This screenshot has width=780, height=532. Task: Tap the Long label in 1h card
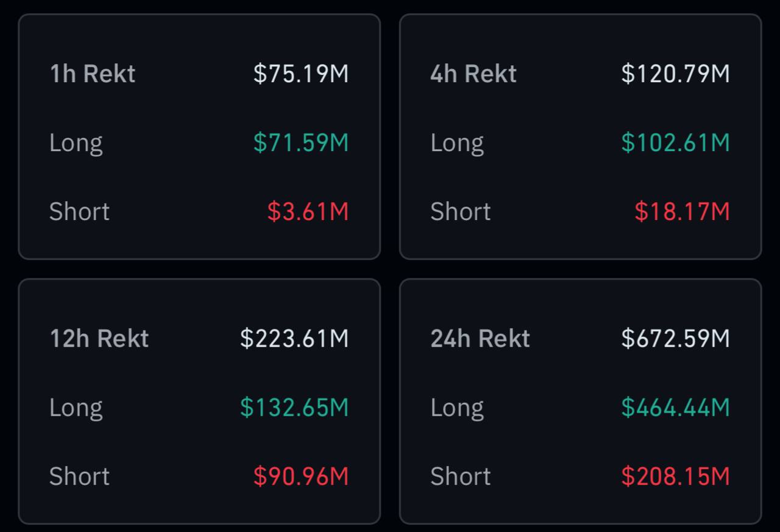pyautogui.click(x=76, y=143)
